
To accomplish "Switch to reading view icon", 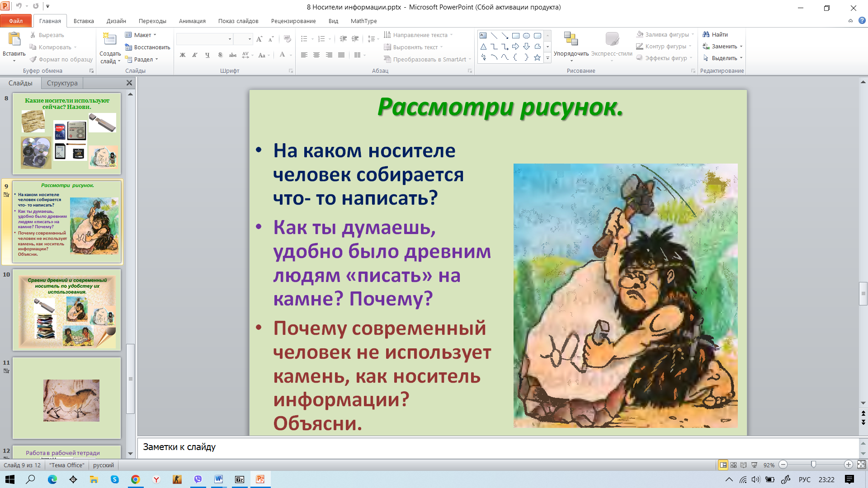I will point(744,465).
